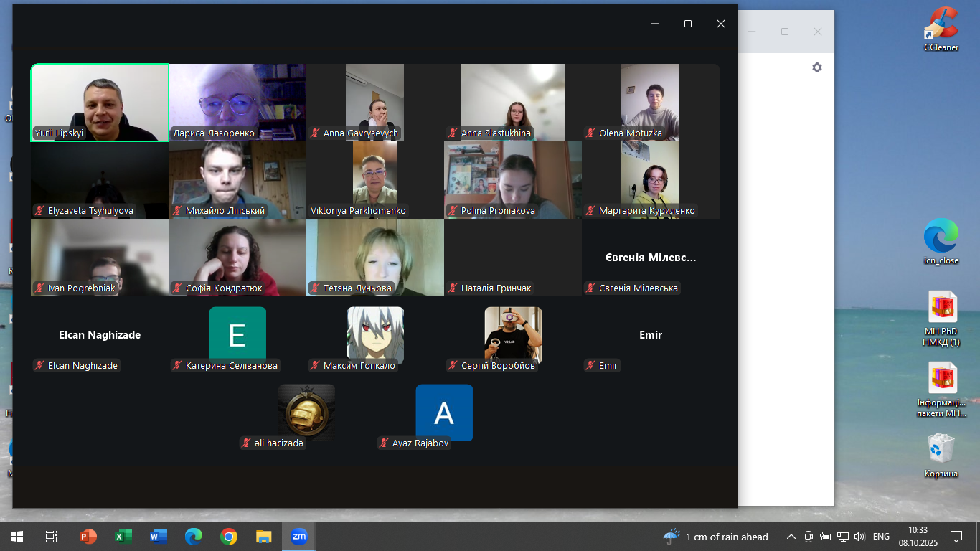Open Zoom from the taskbar
Screen dimensions: 980x551
click(298, 537)
